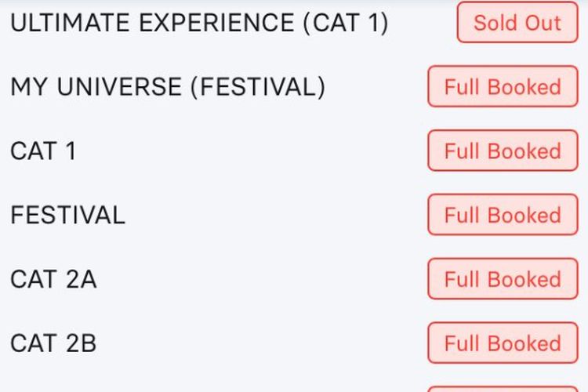Viewport: 588px width, 392px height.
Task: Tap the (CAT 1) text in the top row
Action: click(x=346, y=23)
